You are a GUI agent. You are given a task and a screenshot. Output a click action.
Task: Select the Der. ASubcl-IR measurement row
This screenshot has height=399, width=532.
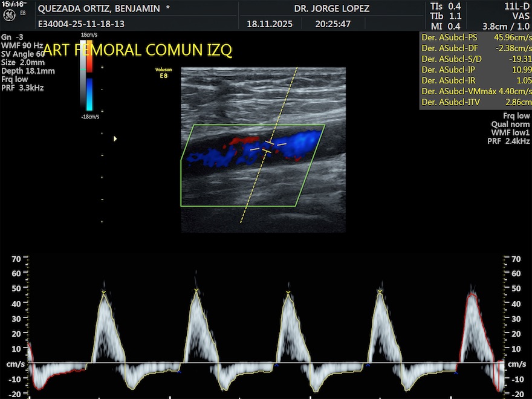(x=475, y=80)
